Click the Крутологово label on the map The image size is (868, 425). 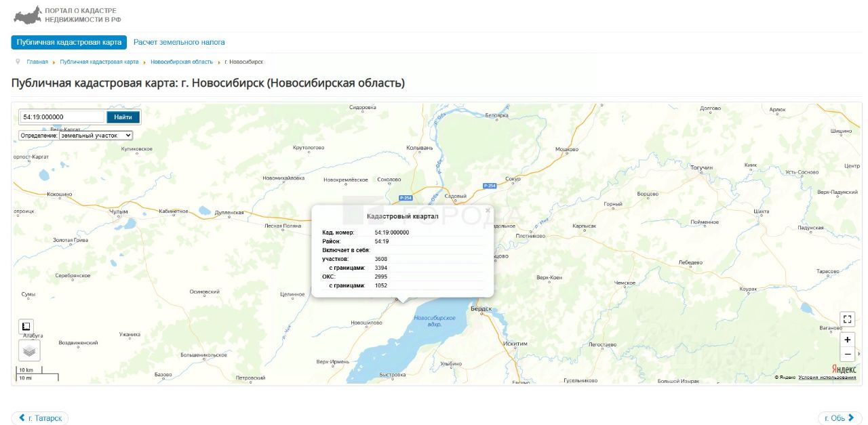tap(309, 147)
